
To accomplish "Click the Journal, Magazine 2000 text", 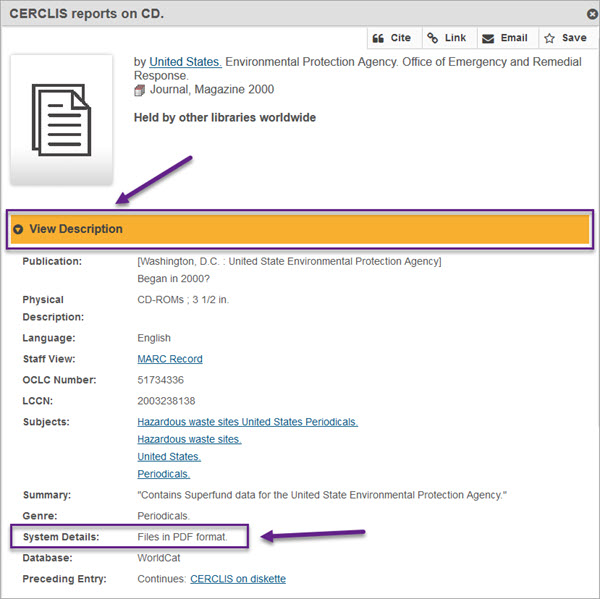I will coord(212,90).
